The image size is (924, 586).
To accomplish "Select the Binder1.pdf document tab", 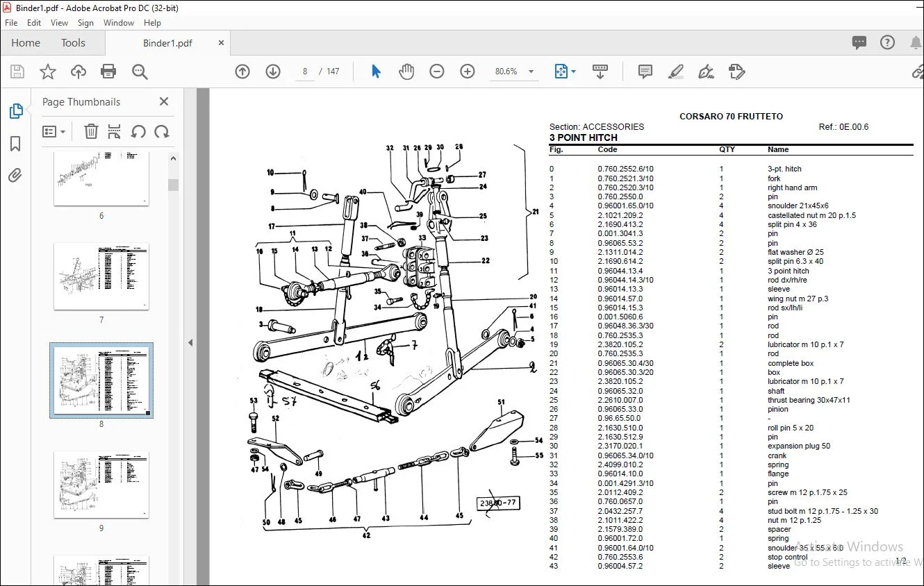I will [x=167, y=43].
